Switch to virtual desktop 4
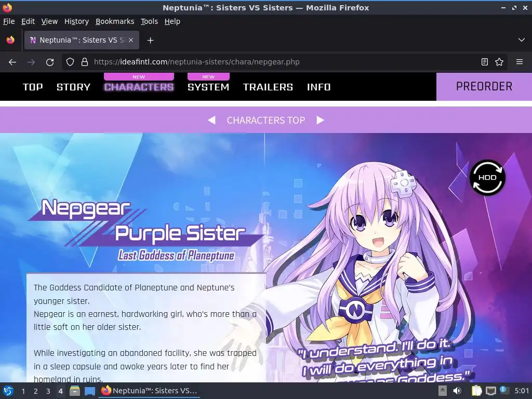This screenshot has height=399, width=532. 60,391
